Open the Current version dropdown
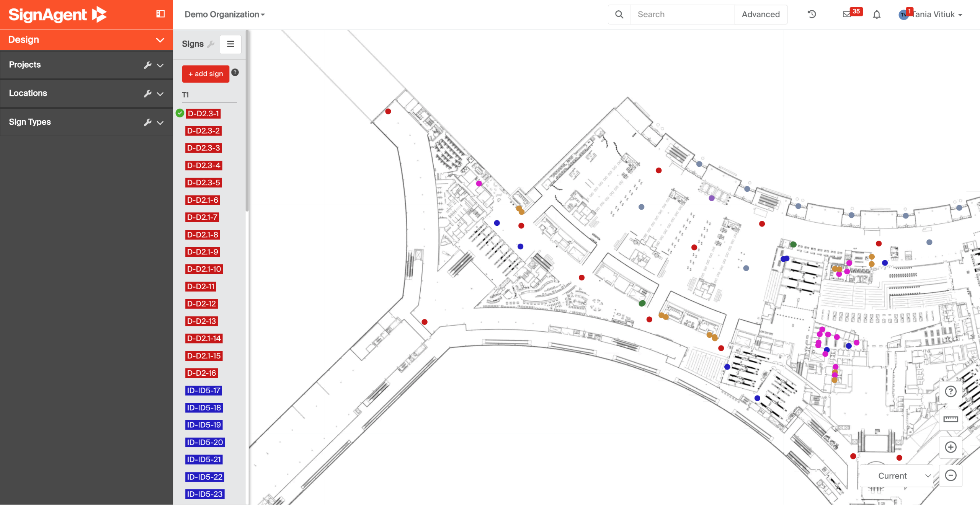980x505 pixels. (x=896, y=476)
